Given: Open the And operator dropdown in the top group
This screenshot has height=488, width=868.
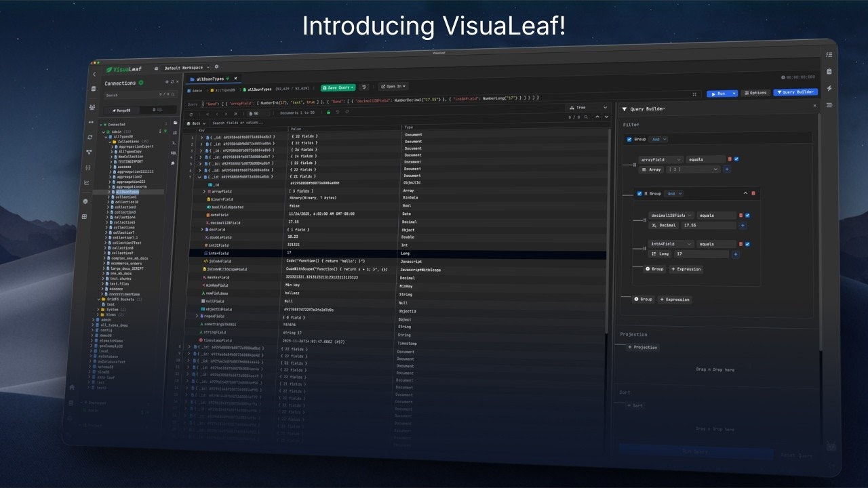Looking at the screenshot, I should click(x=658, y=140).
